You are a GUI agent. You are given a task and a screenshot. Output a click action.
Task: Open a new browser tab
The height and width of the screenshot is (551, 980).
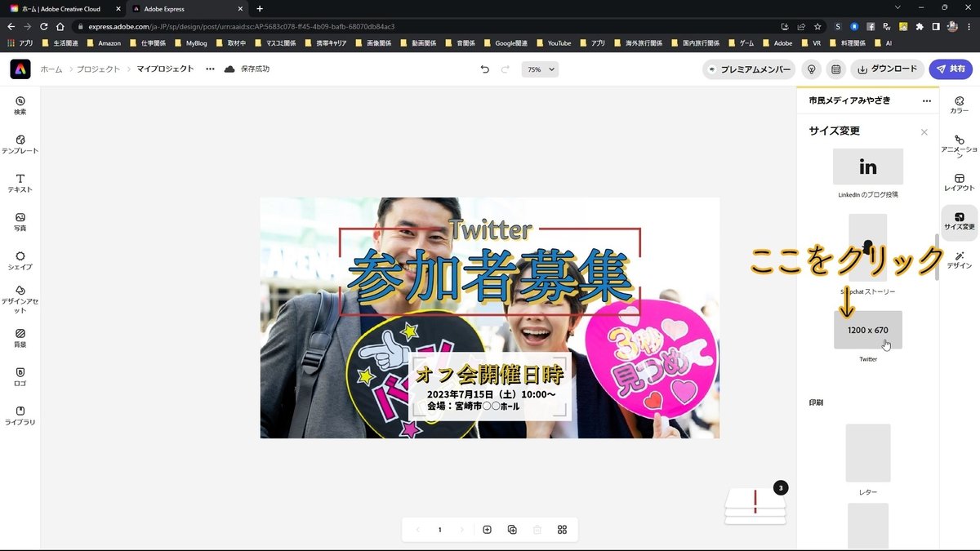[260, 8]
